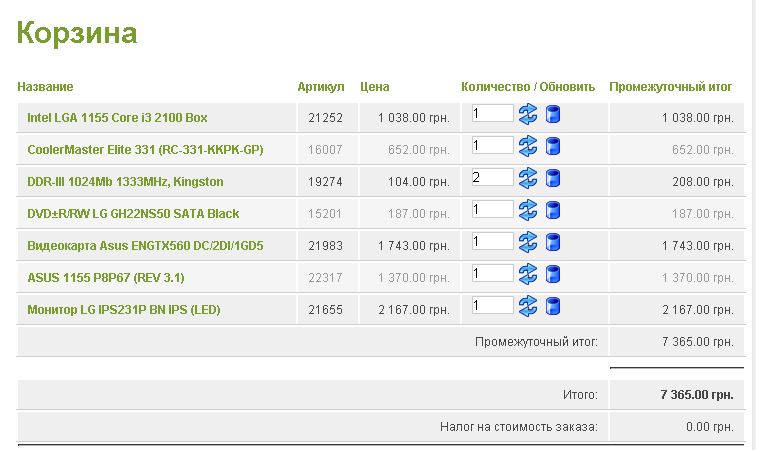Image resolution: width=758 pixels, height=450 pixels.
Task: Select article number 21655
Action: (325, 309)
